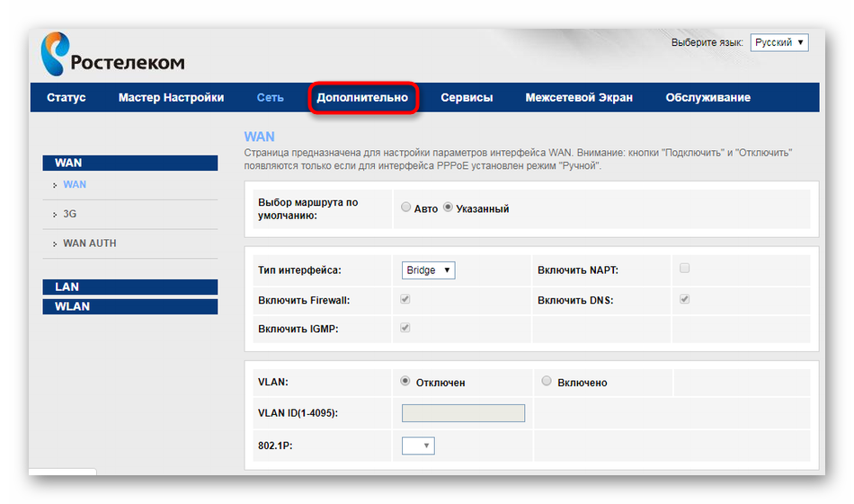Screen dimensions: 854x504
Task: Open the Тип интерфейса Bridge dropdown
Action: coord(428,270)
